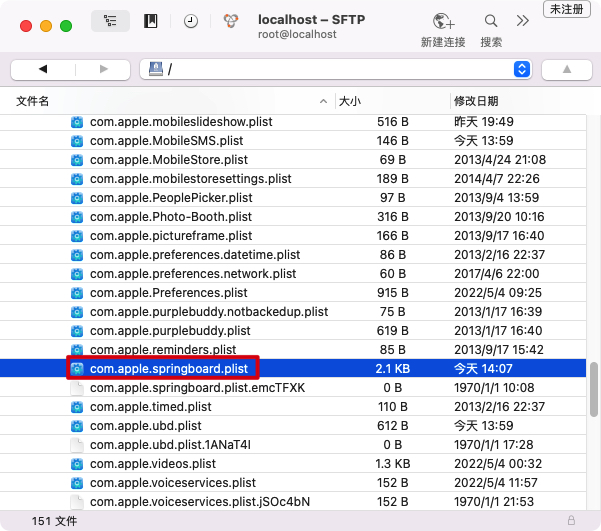Image resolution: width=601 pixels, height=531 pixels.
Task: Select com.apple.preferences.network.plist file icon
Action: tap(77, 274)
